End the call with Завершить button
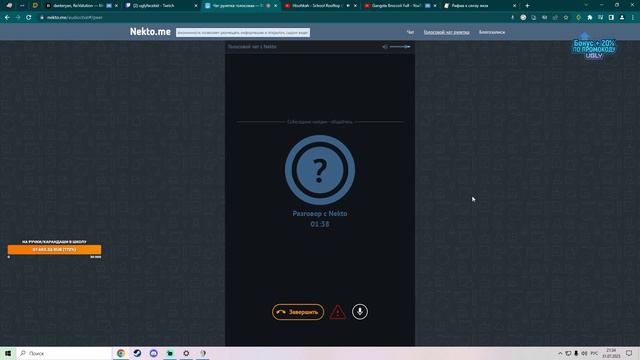640x360 pixels. coord(298,312)
